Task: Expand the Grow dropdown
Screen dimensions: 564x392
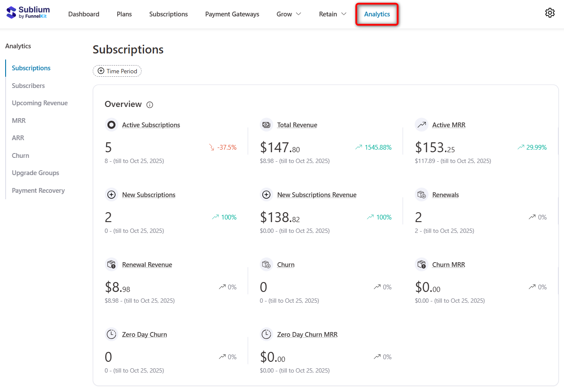Action: coord(288,14)
